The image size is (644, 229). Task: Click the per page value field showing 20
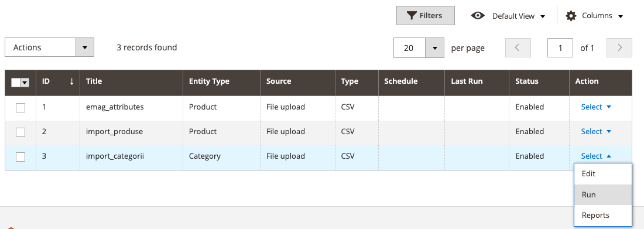pyautogui.click(x=409, y=47)
